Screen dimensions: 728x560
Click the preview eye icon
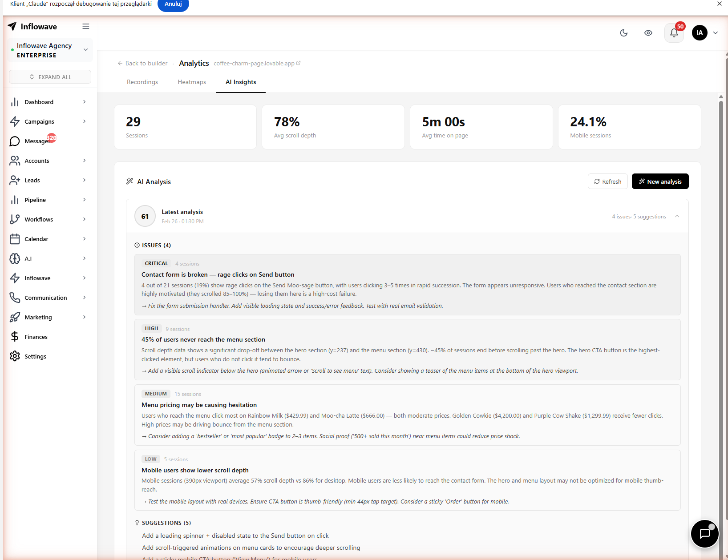click(x=648, y=33)
